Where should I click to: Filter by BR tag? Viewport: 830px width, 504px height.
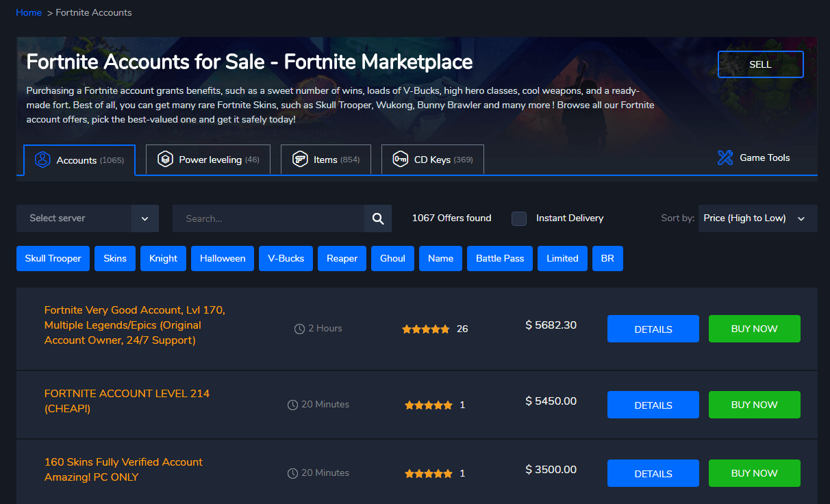point(607,258)
